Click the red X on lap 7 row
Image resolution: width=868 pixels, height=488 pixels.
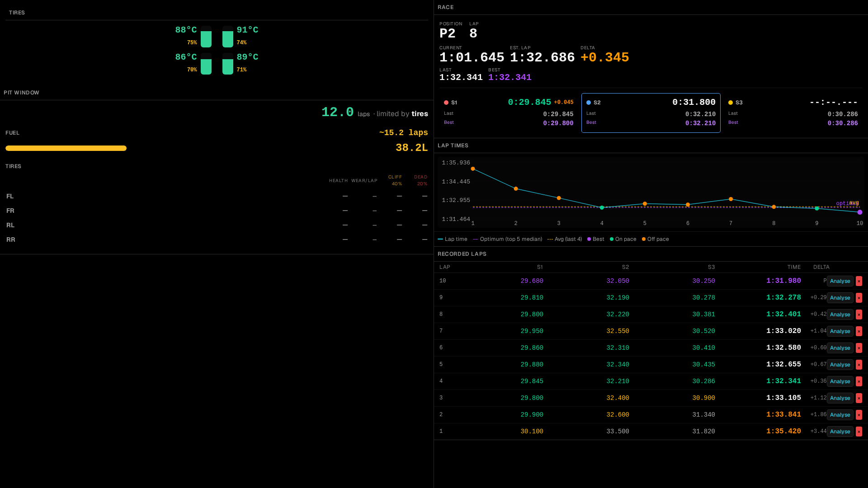(859, 331)
